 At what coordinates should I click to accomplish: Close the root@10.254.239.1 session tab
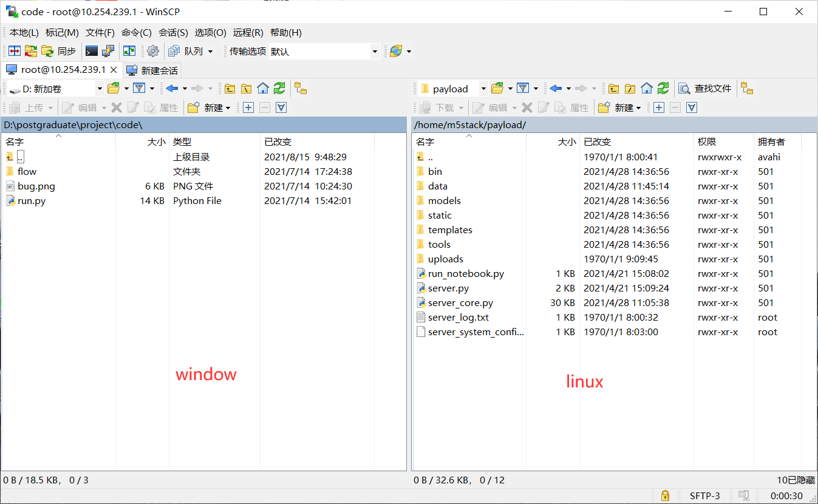113,70
